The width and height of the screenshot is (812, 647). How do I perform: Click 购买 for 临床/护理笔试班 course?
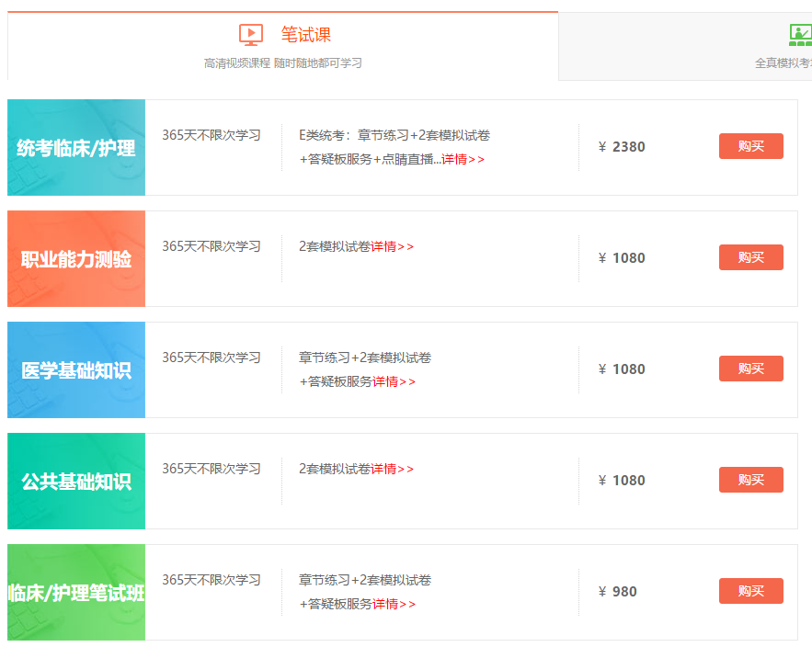(x=750, y=591)
